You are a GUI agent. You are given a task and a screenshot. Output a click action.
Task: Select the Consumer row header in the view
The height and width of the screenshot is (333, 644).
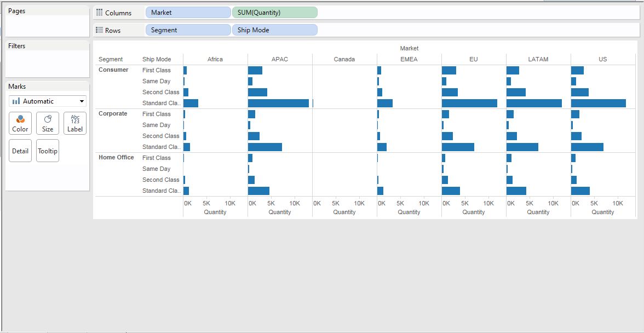[113, 70]
